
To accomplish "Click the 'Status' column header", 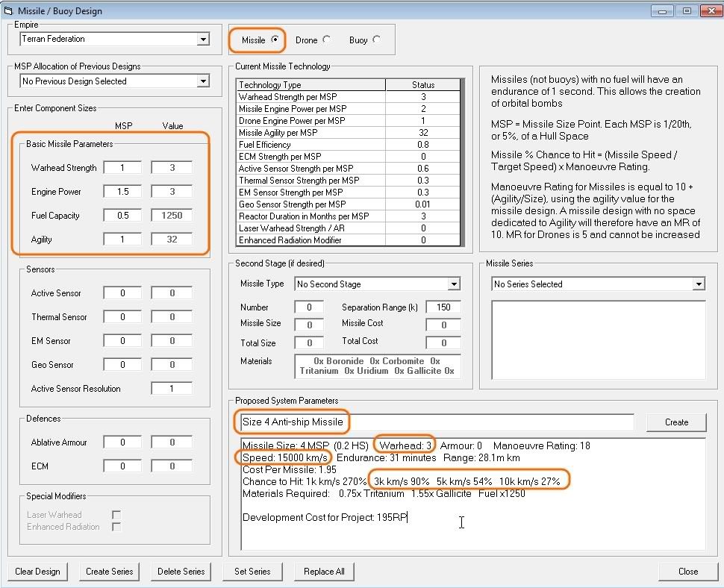I will [x=423, y=85].
